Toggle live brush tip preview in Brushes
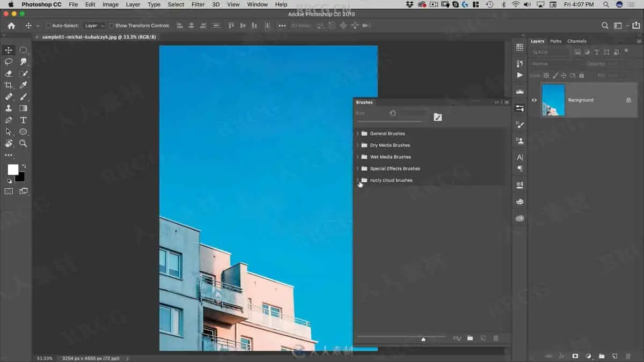The height and width of the screenshot is (362, 644). (457, 338)
